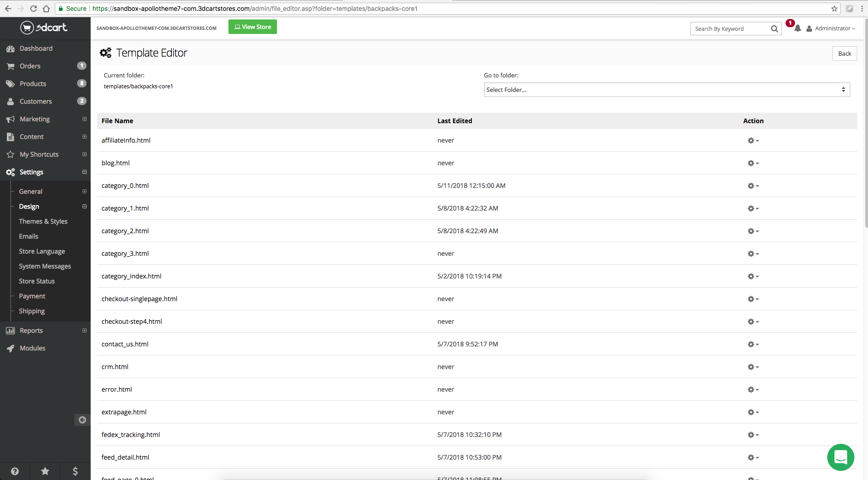The height and width of the screenshot is (480, 868).
Task: Go to Payment settings
Action: click(32, 296)
